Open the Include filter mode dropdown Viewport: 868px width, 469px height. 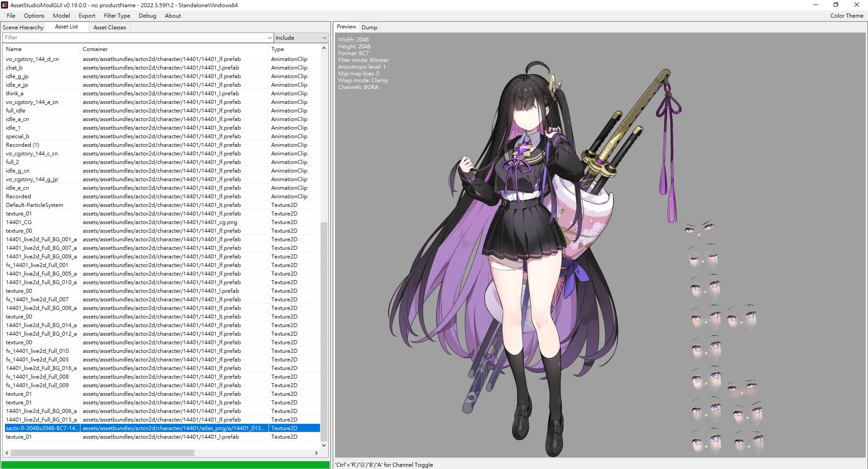click(x=301, y=38)
